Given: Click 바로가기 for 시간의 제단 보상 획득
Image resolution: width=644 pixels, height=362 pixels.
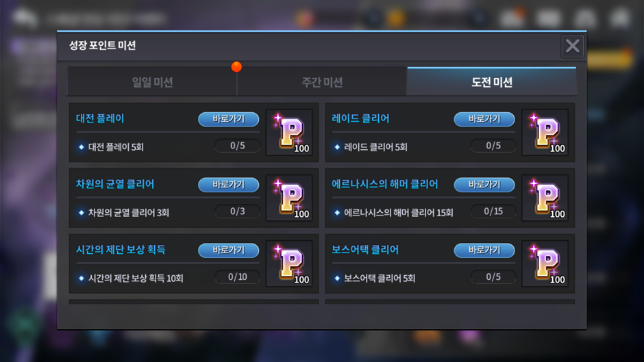Looking at the screenshot, I should coord(228,250).
